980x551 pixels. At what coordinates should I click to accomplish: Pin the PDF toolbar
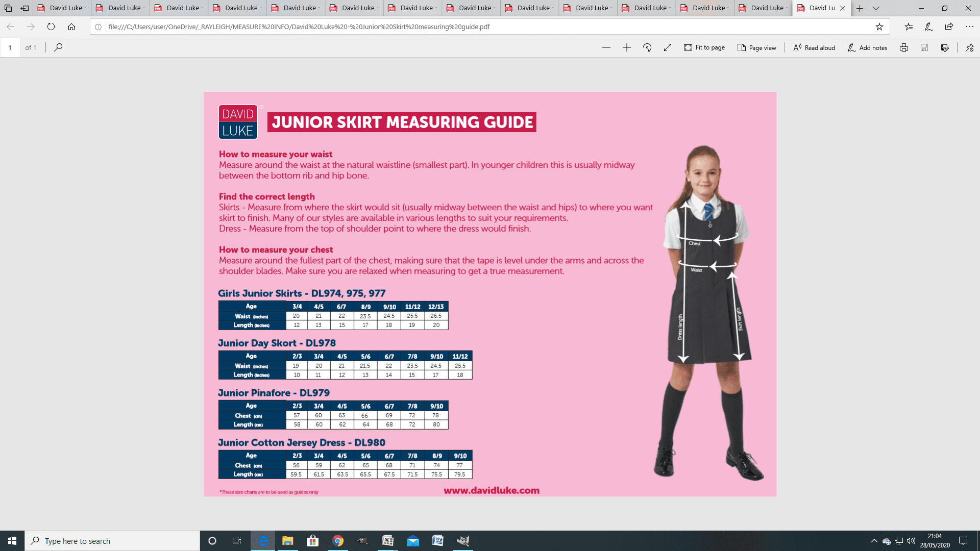tap(969, 47)
